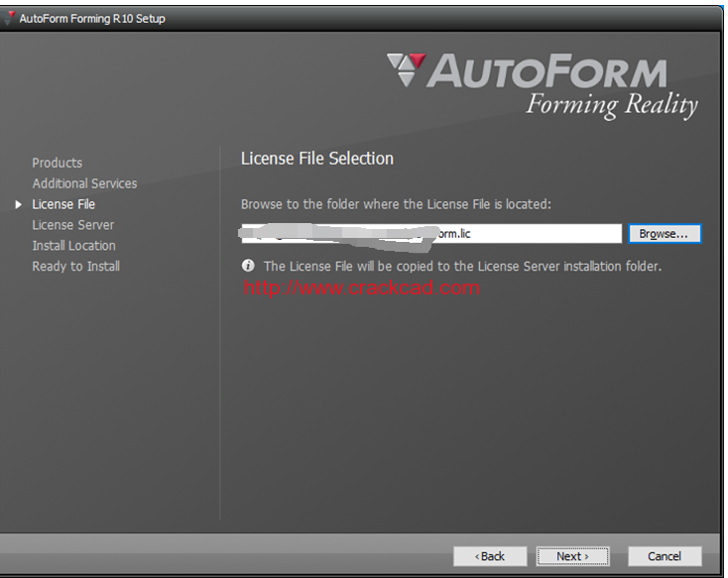Click the AutoForm triangle logo
Viewport: 728px width, 578px height.
tap(407, 69)
